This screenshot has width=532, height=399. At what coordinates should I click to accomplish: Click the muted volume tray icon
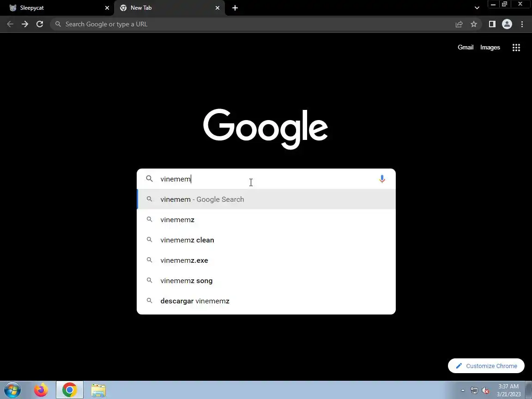pyautogui.click(x=485, y=391)
